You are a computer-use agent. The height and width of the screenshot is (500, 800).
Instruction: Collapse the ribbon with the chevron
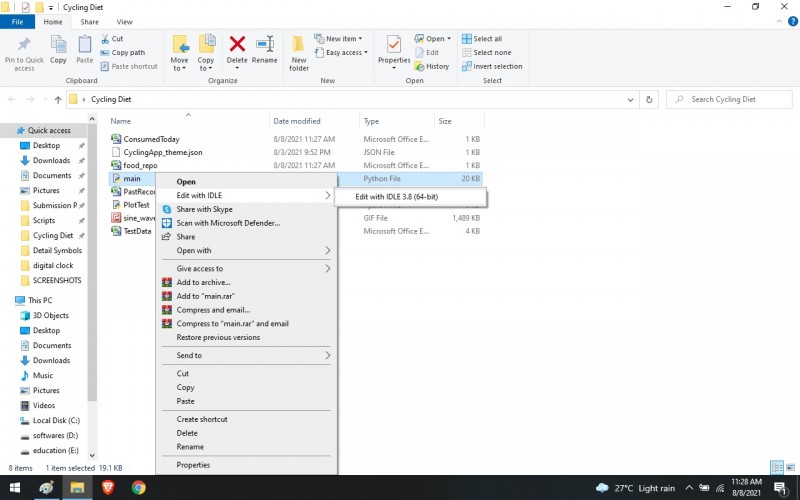(779, 21)
